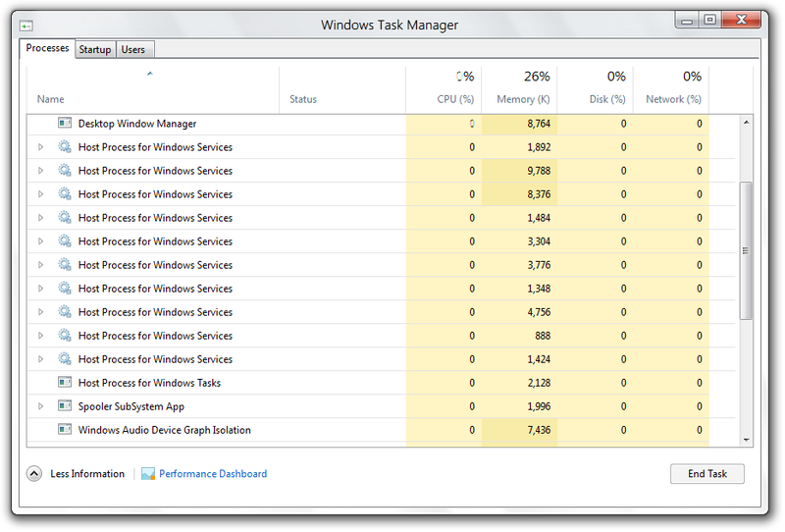Click gear icon of the 8,376 K host process
Viewport: 785px width, 532px height.
tap(65, 194)
